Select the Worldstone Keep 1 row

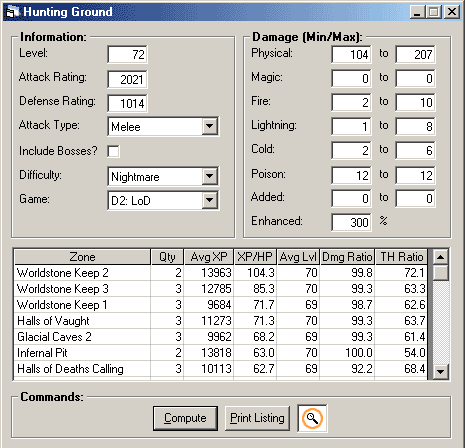click(221, 305)
